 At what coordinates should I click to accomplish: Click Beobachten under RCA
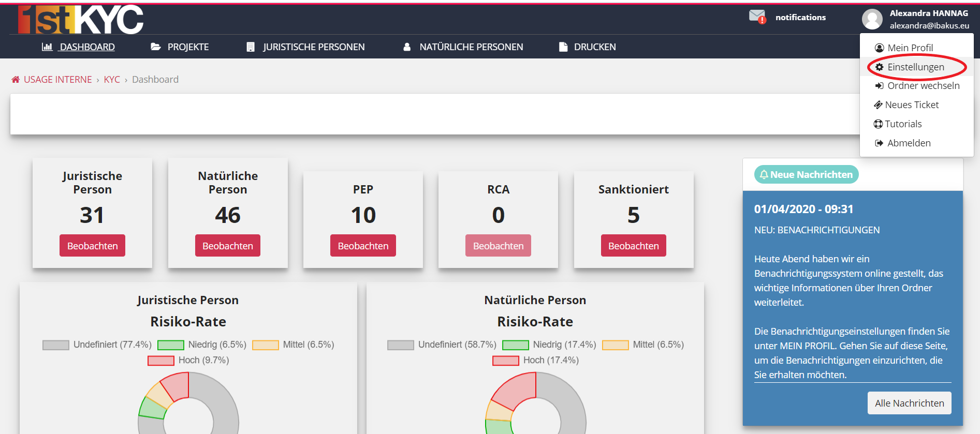[498, 246]
